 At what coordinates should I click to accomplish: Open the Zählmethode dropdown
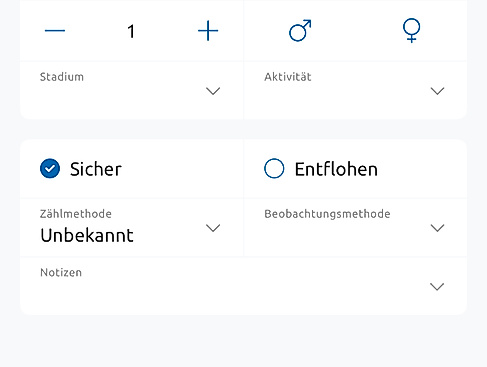(x=132, y=228)
